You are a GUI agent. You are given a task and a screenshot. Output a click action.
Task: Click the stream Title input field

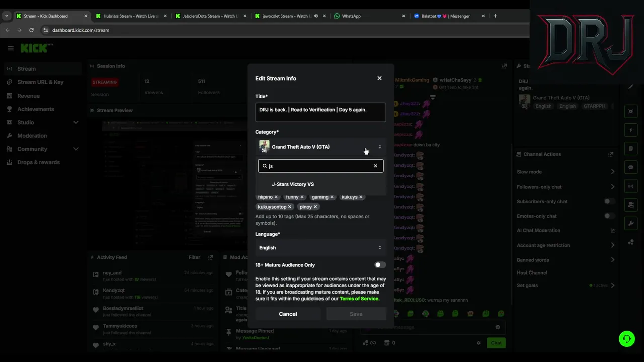(x=320, y=112)
